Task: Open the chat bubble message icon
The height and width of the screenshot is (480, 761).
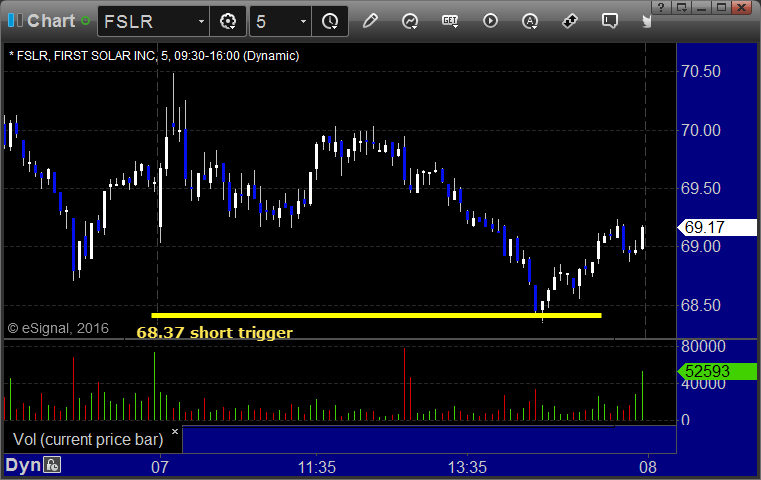Action: click(610, 21)
